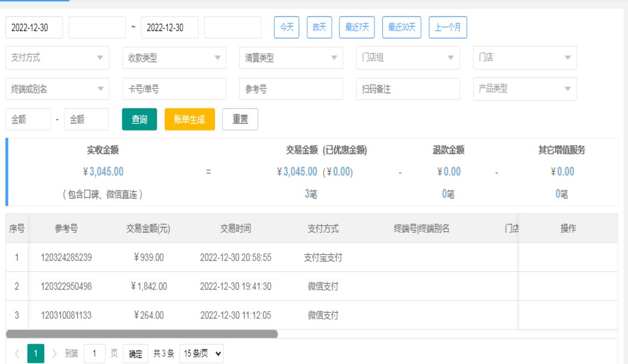Open the 15条/页 page size selector
Viewport: 628px width, 364px height.
pyautogui.click(x=202, y=354)
